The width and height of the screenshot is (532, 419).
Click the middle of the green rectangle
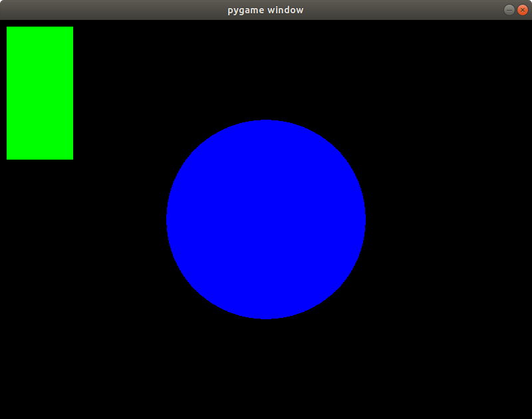(40, 93)
